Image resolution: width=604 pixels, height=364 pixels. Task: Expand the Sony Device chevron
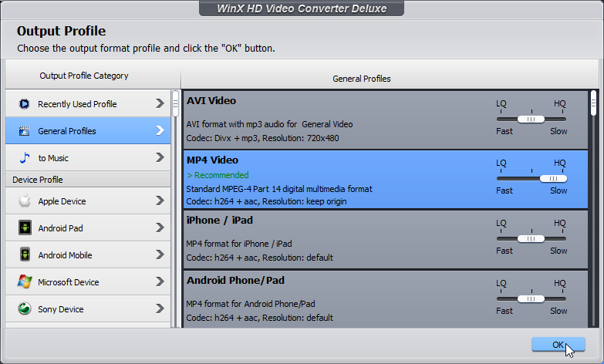coord(160,309)
